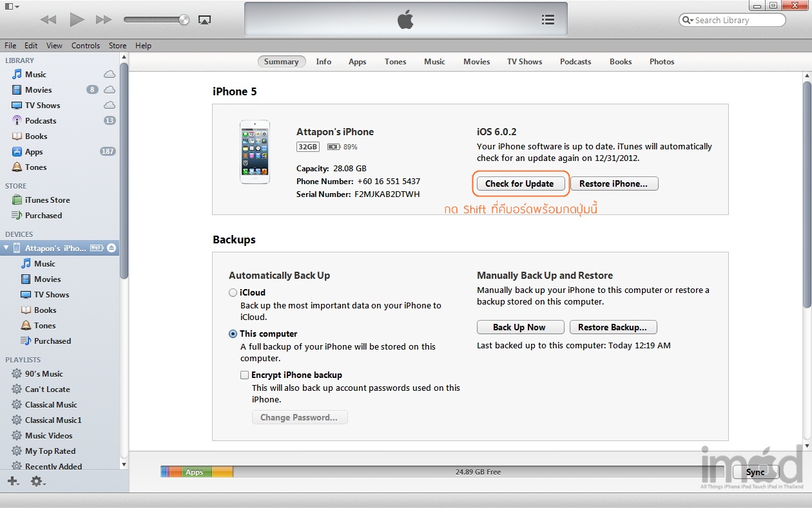This screenshot has width=812, height=508.
Task: Open the gear actions menu
Action: pos(37,481)
